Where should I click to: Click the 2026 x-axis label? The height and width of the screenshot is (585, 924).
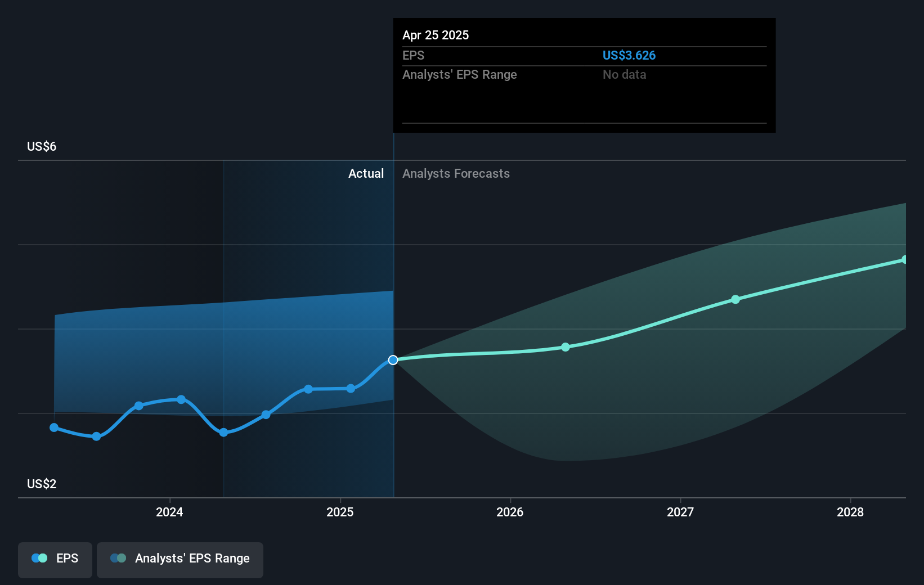click(510, 512)
